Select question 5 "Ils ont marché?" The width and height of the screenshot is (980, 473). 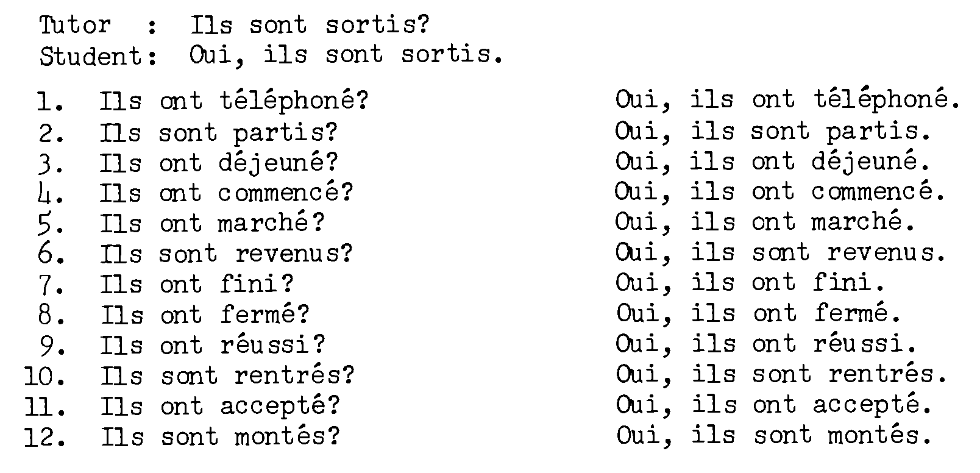pos(211,224)
